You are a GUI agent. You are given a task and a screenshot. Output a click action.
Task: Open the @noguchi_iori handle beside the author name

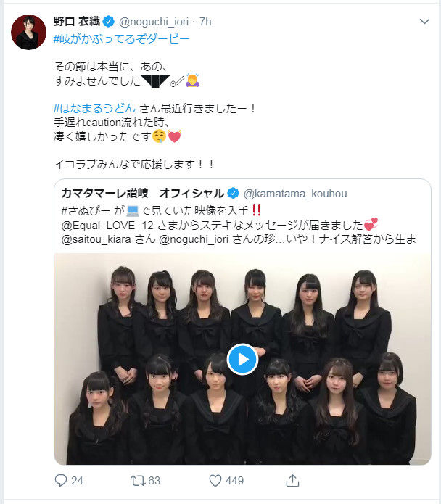pos(154,22)
